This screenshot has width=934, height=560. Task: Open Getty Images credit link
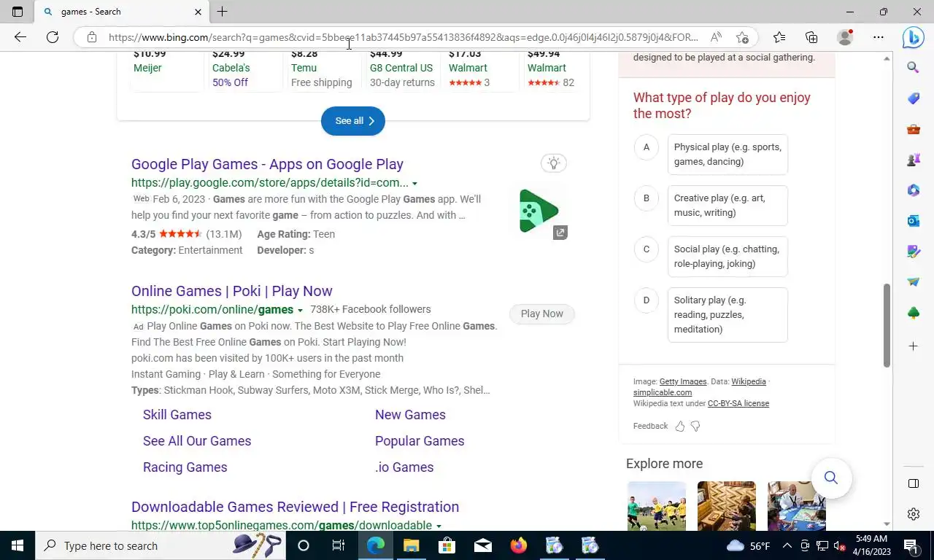(x=683, y=382)
